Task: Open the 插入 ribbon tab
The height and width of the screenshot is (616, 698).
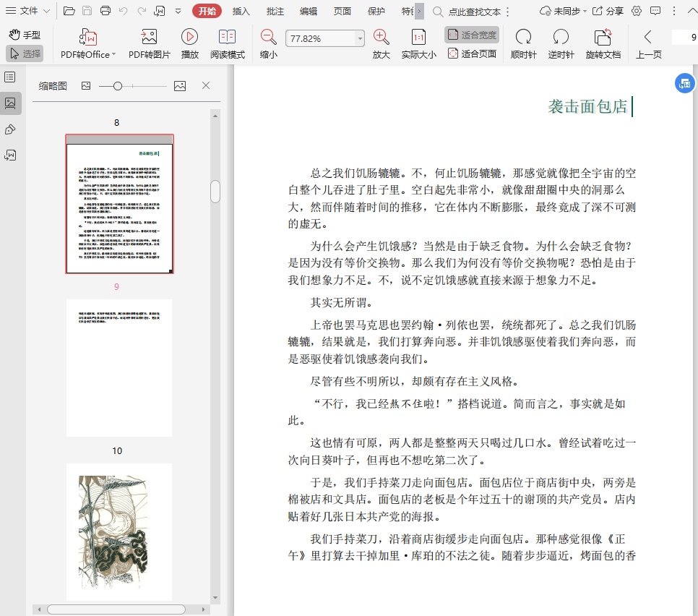Action: click(x=241, y=11)
